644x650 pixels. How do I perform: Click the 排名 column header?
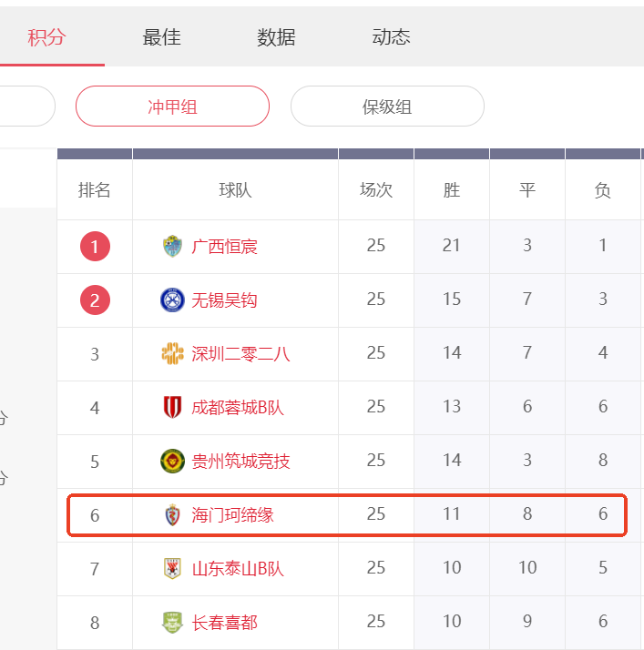coord(95,190)
